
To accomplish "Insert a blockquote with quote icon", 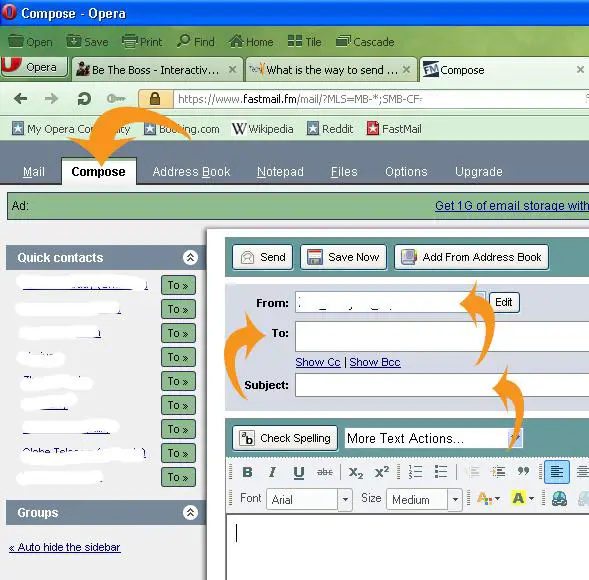I will point(523,471).
